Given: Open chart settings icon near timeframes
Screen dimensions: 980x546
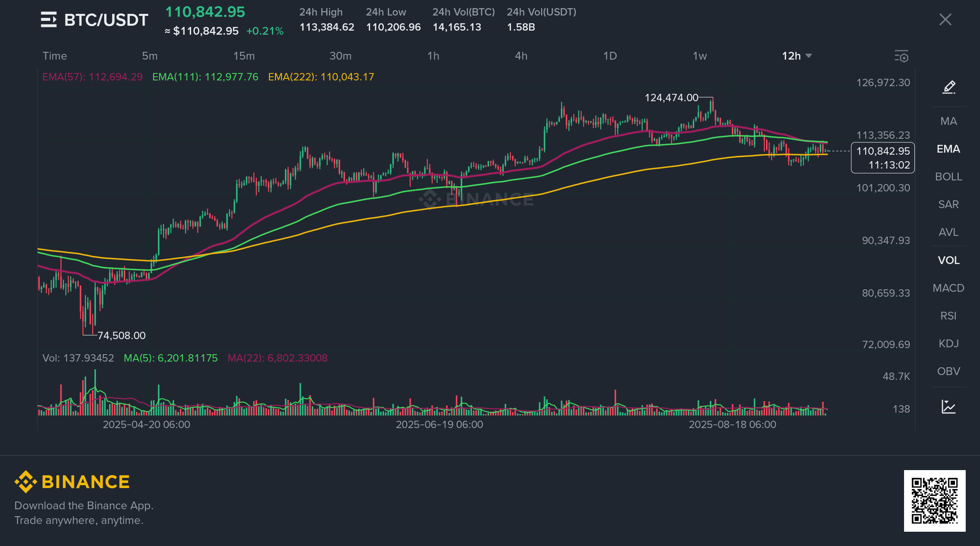Looking at the screenshot, I should (x=901, y=56).
